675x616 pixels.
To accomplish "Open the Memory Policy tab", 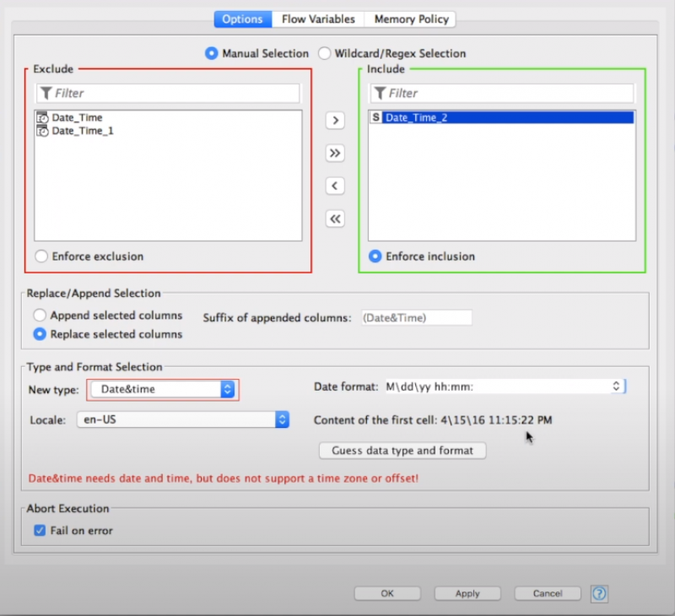I will coord(412,19).
